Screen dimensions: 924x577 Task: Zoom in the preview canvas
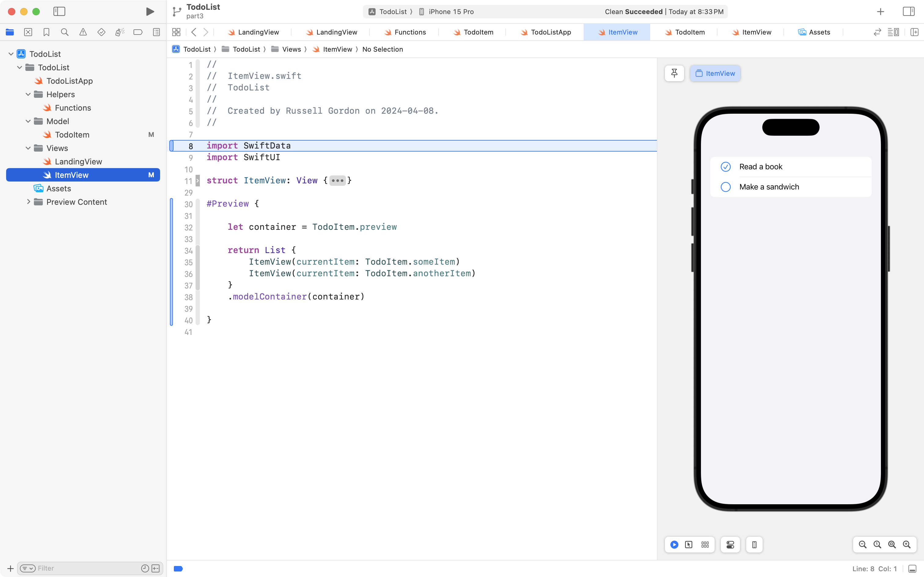[907, 545]
